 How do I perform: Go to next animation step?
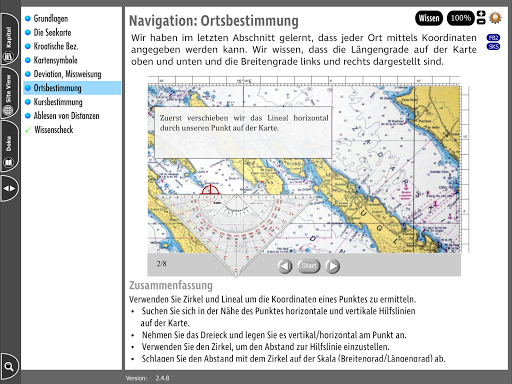[333, 266]
